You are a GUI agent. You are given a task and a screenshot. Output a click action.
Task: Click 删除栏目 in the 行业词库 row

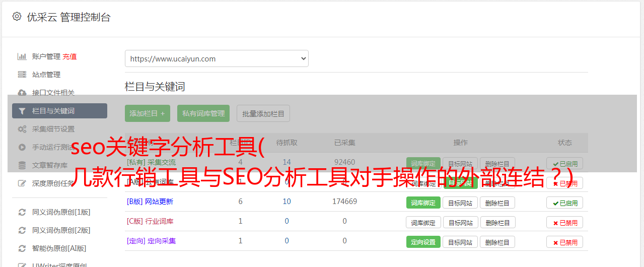497,222
